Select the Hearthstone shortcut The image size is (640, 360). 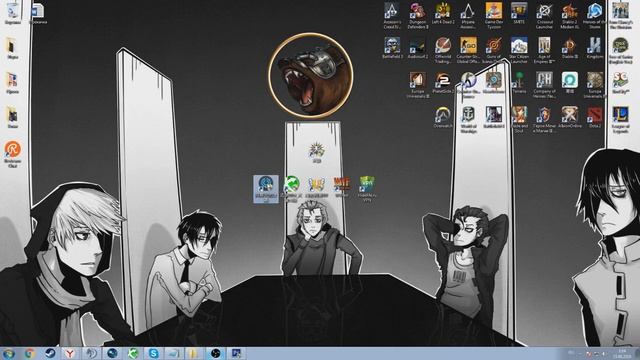[x=493, y=83]
